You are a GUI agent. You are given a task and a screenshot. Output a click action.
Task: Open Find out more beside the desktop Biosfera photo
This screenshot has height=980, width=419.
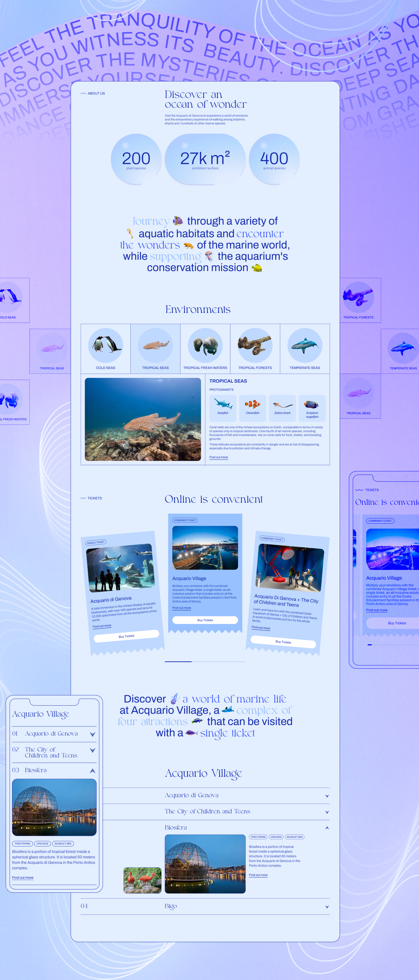258,875
